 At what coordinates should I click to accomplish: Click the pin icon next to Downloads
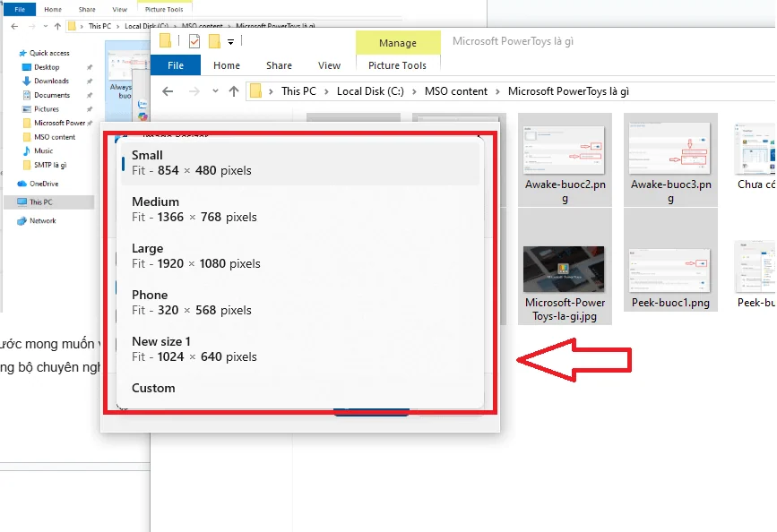pos(90,81)
